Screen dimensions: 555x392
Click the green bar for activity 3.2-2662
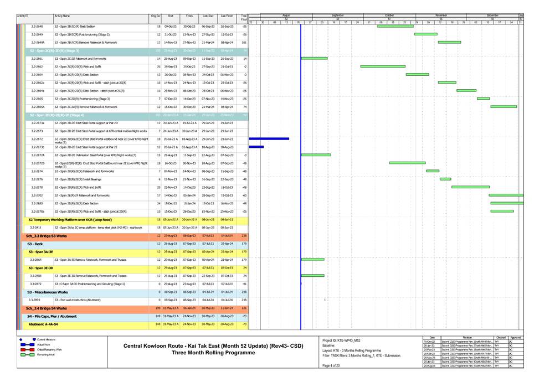383,66
